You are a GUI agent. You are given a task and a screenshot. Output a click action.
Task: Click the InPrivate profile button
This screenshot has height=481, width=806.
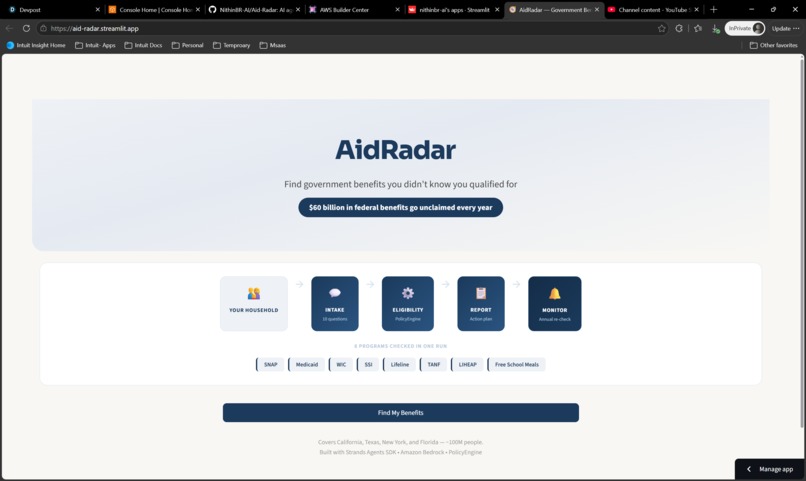click(745, 28)
